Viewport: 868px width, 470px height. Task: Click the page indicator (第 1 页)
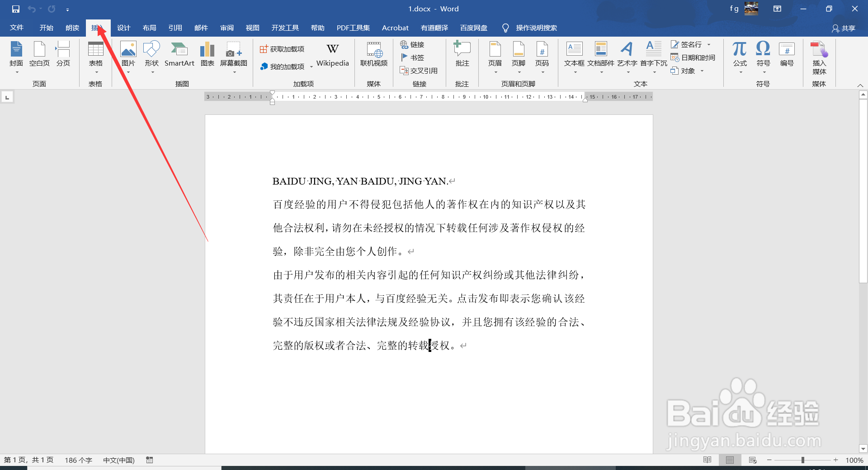[28, 460]
